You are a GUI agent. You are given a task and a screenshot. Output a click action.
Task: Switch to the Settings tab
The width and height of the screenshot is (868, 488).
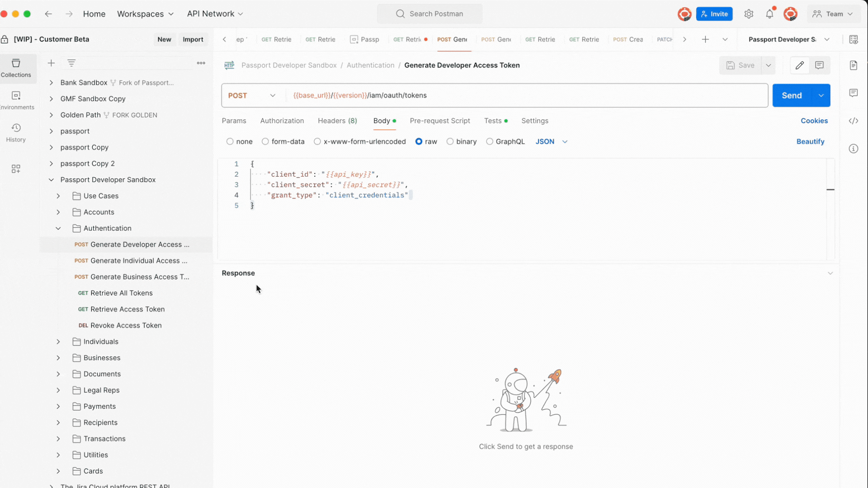pos(535,121)
